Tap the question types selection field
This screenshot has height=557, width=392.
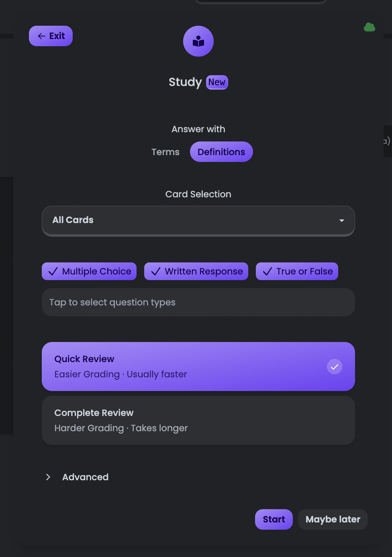click(198, 302)
